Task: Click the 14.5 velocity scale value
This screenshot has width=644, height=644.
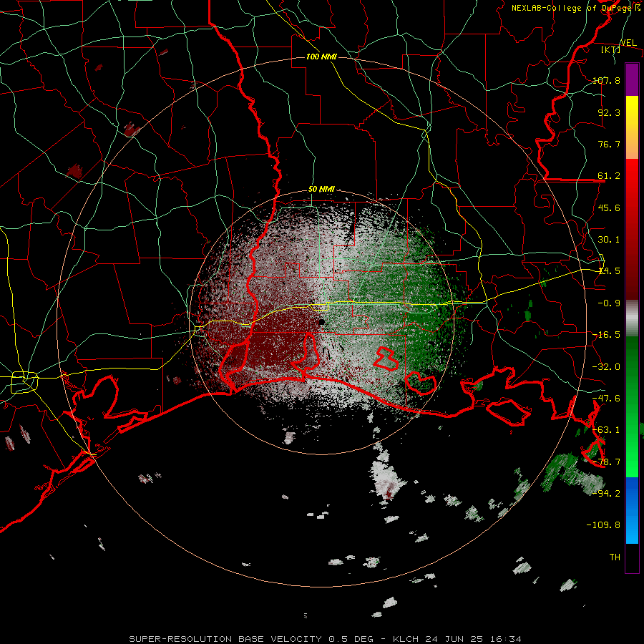Action: click(x=609, y=271)
